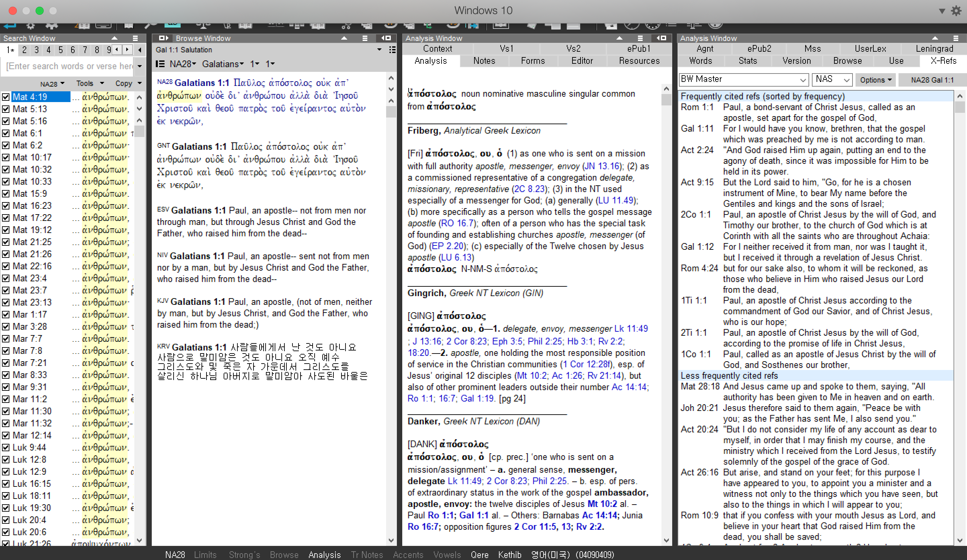Open the NAS version dropdown
967x560 pixels.
[x=846, y=80]
